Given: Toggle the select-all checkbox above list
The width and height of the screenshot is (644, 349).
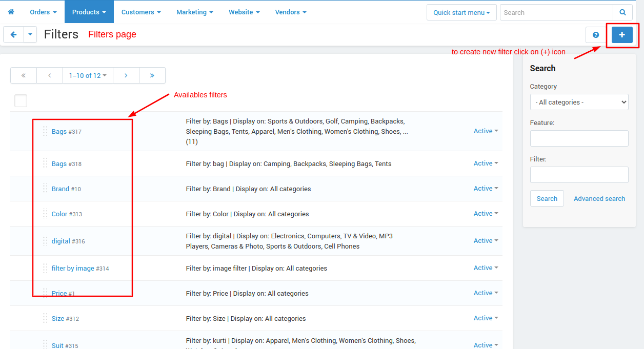Looking at the screenshot, I should pos(21,100).
